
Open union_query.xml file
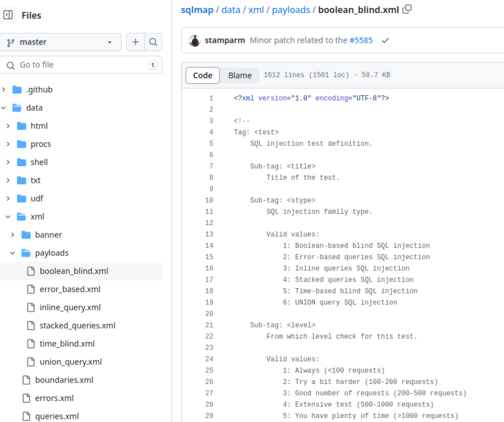tap(70, 362)
